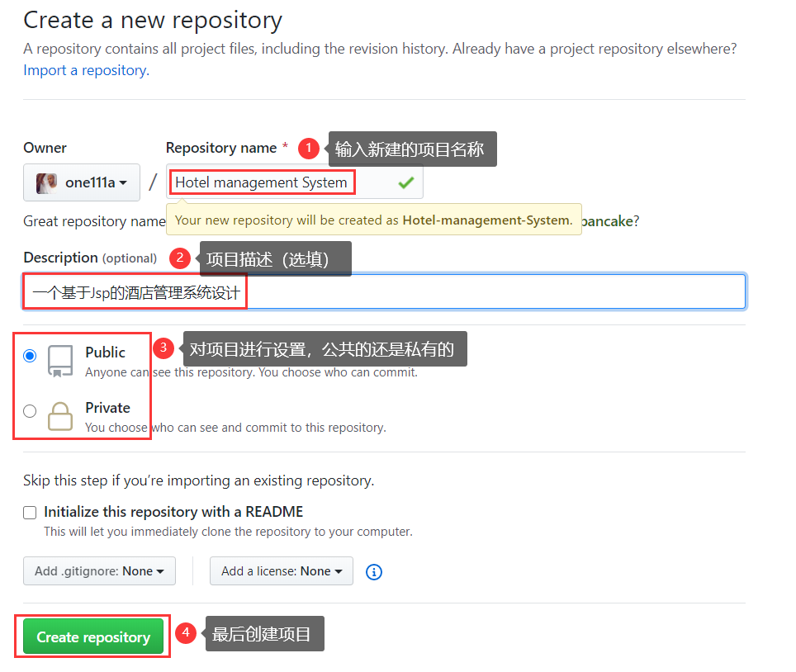Viewport: 796px width, 672px height.
Task: Select the Private visibility radio button
Action: [x=30, y=410]
